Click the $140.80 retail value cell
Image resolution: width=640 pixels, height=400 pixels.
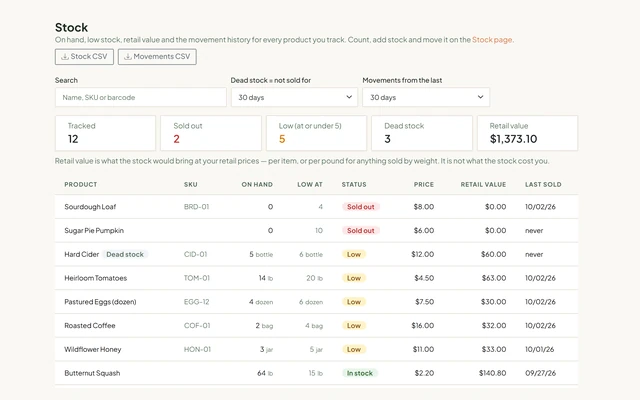493,373
